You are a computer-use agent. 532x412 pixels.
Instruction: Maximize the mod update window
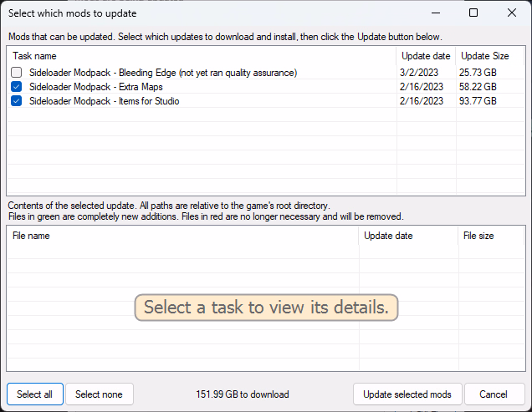point(473,13)
